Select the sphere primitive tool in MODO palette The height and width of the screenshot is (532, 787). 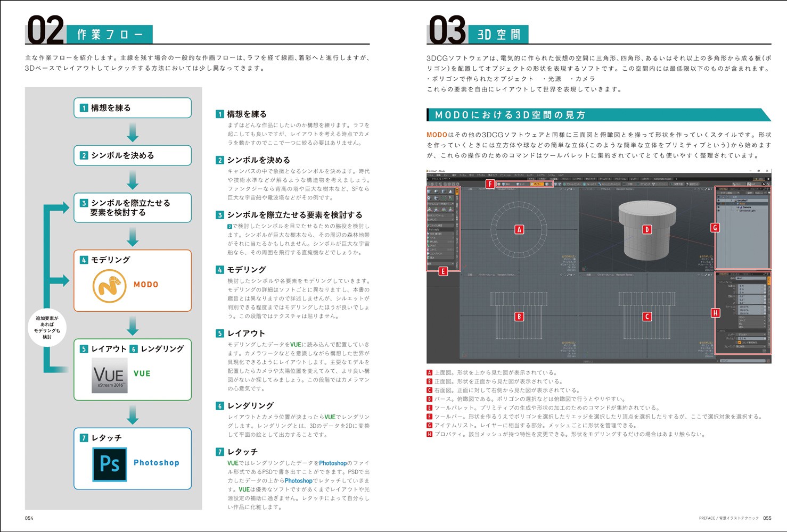pyautogui.click(x=437, y=192)
